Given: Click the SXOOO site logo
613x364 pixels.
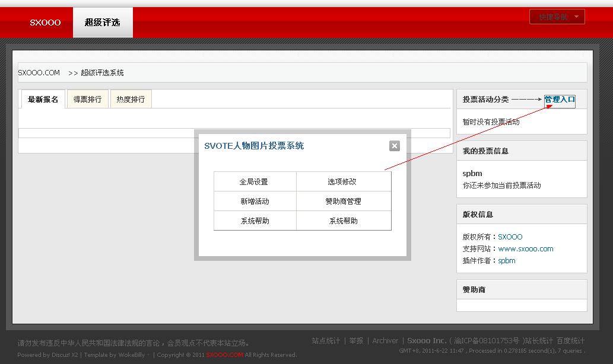Looking at the screenshot, I should tap(45, 22).
